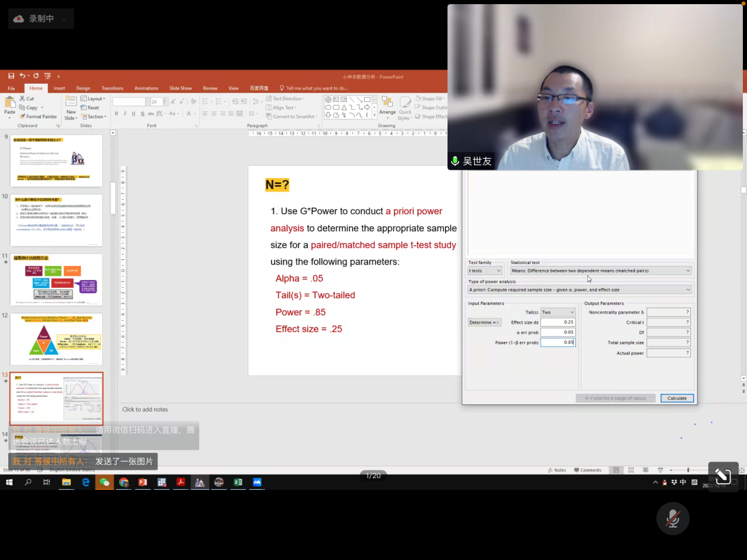The height and width of the screenshot is (560, 747).
Task: Open Excel from the Windows taskbar
Action: coord(238,482)
